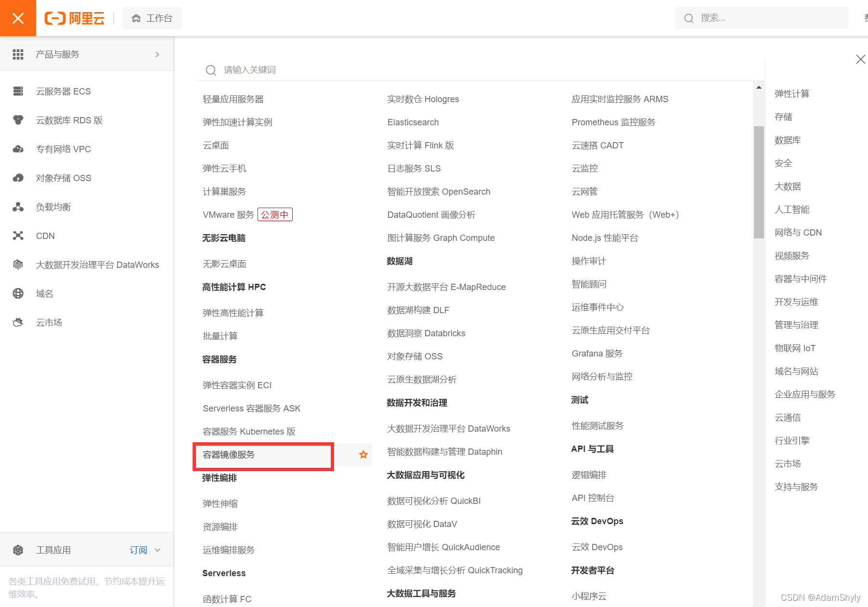
Task: Click the 云服务器 ECS server icon
Action: pos(18,91)
